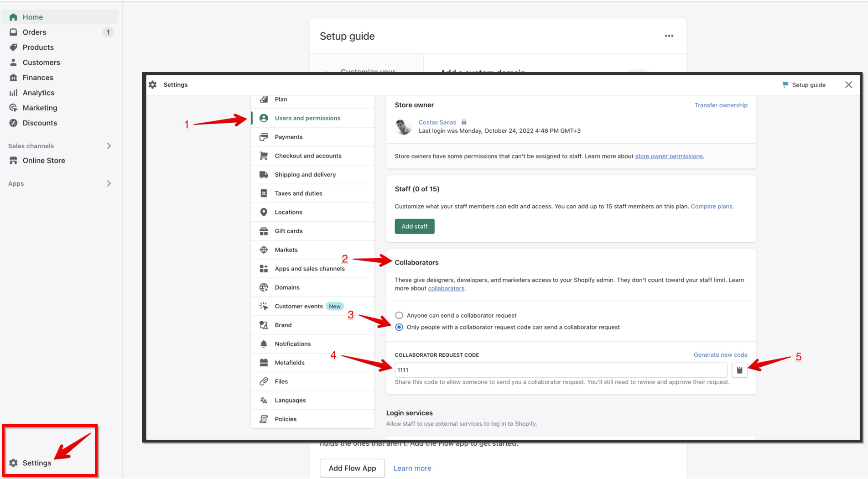Select 'Anyone can send a collaborator request'

click(x=399, y=316)
